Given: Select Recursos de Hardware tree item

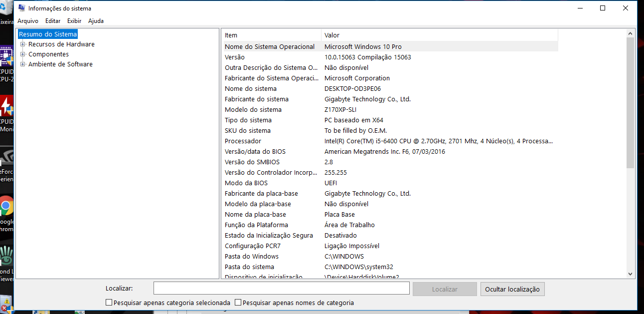Looking at the screenshot, I should tap(61, 44).
